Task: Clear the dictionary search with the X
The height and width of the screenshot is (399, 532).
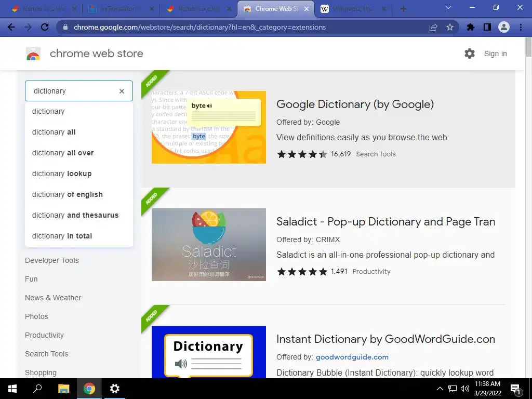Action: [122, 91]
